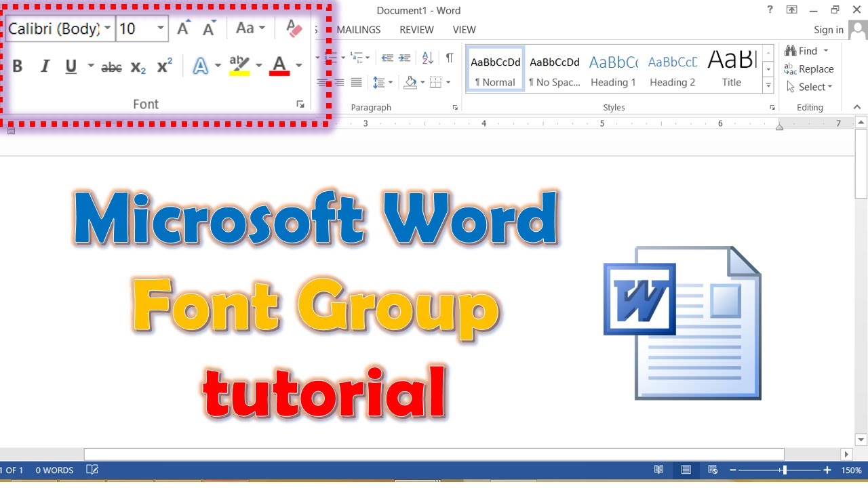The height and width of the screenshot is (488, 868).
Task: Open font size 10 dropdown
Action: pyautogui.click(x=161, y=28)
